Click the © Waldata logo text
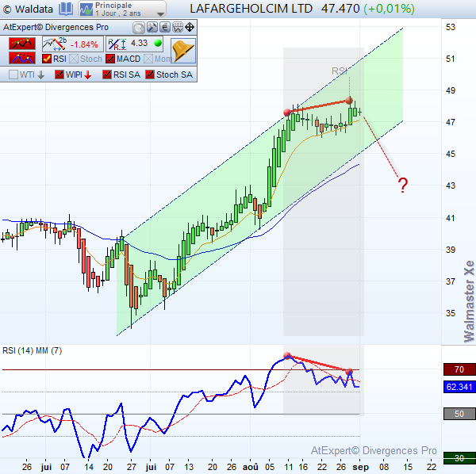 (x=28, y=9)
